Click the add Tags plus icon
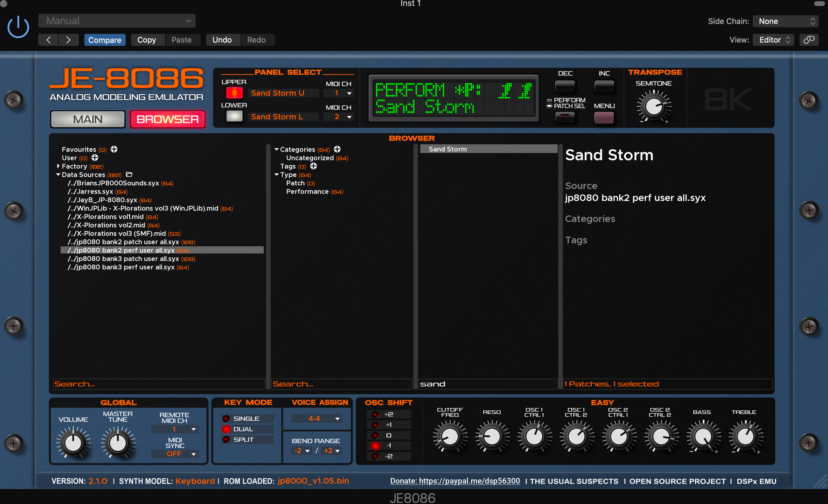Screen dimensions: 828x504 point(313,166)
